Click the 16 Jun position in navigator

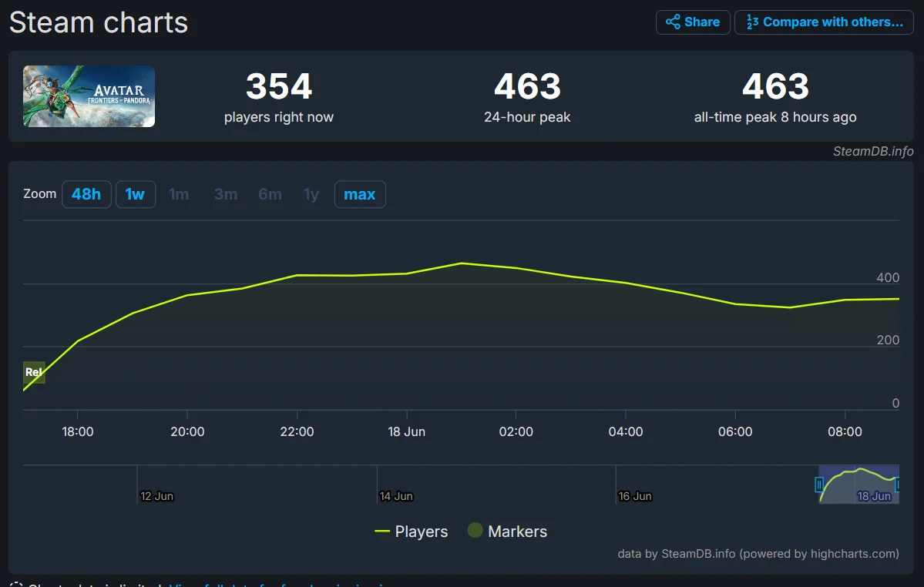pyautogui.click(x=635, y=496)
